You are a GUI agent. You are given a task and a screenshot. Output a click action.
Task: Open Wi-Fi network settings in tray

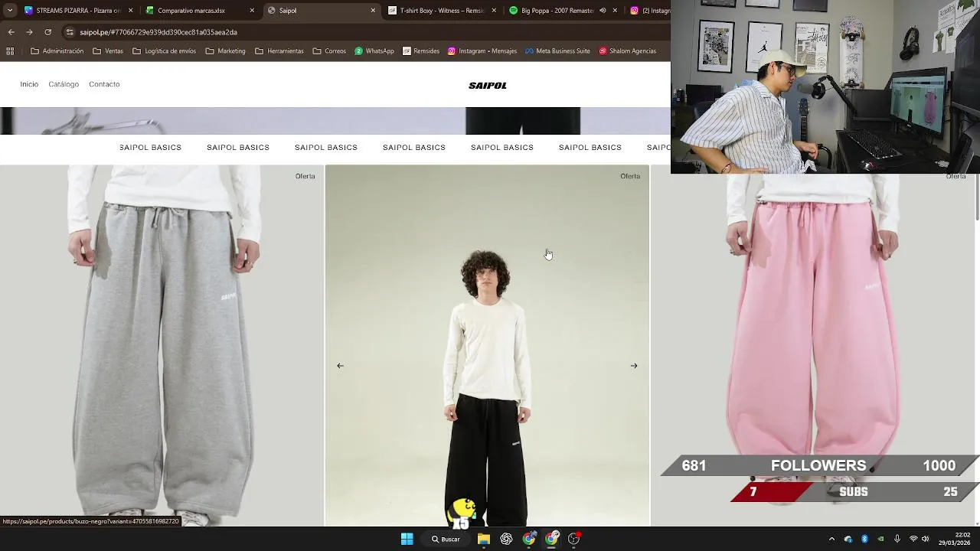pyautogui.click(x=913, y=539)
